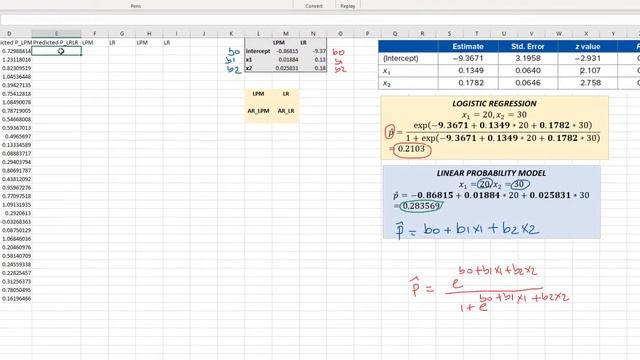Click the LPM cell in yellow block
640x360 pixels.
click(258, 94)
